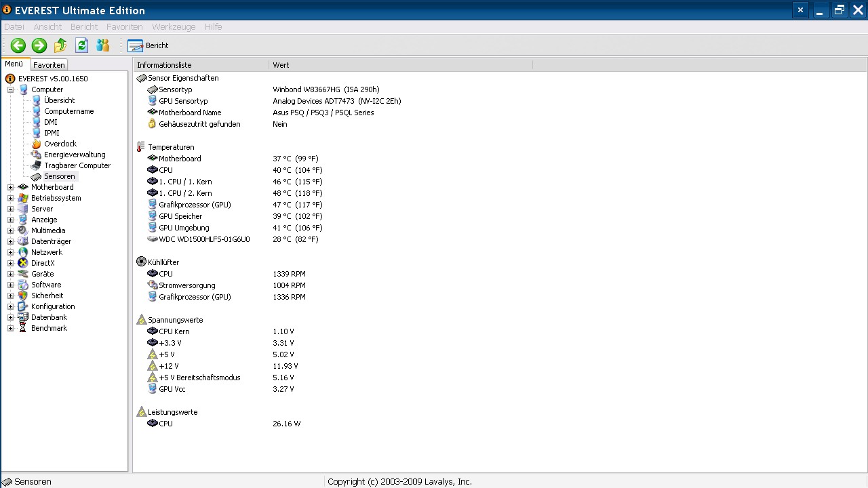
Task: Click the Leistungswerte warning icon
Action: 141,411
